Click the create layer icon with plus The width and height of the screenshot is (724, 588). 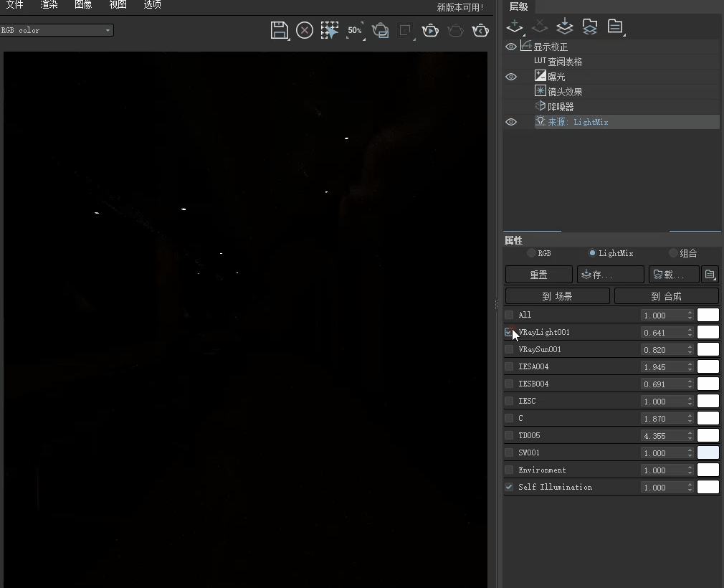pyautogui.click(x=515, y=27)
